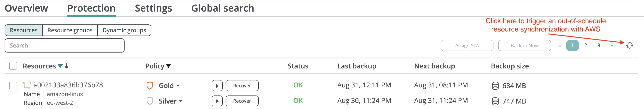Run the Silver policy play button
The image size is (644, 109).
(x=217, y=101)
